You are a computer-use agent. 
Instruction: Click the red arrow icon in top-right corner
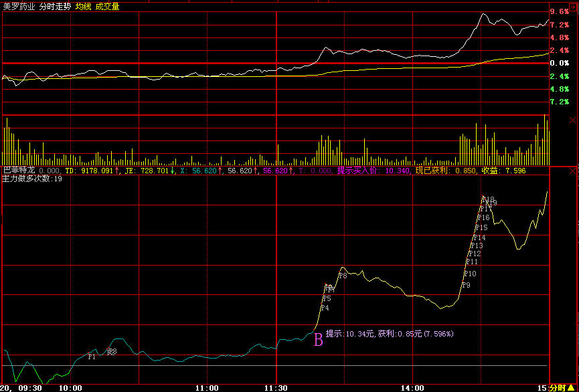[572, 5]
